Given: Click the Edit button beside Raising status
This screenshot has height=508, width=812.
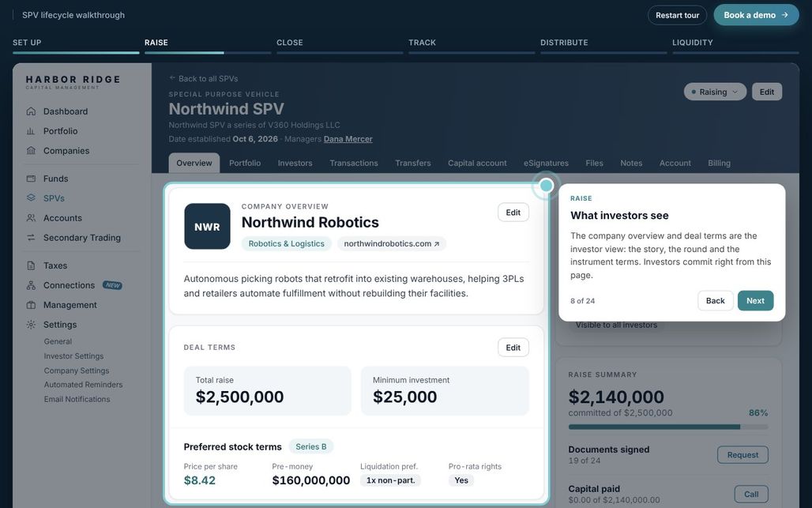Looking at the screenshot, I should click(x=767, y=92).
